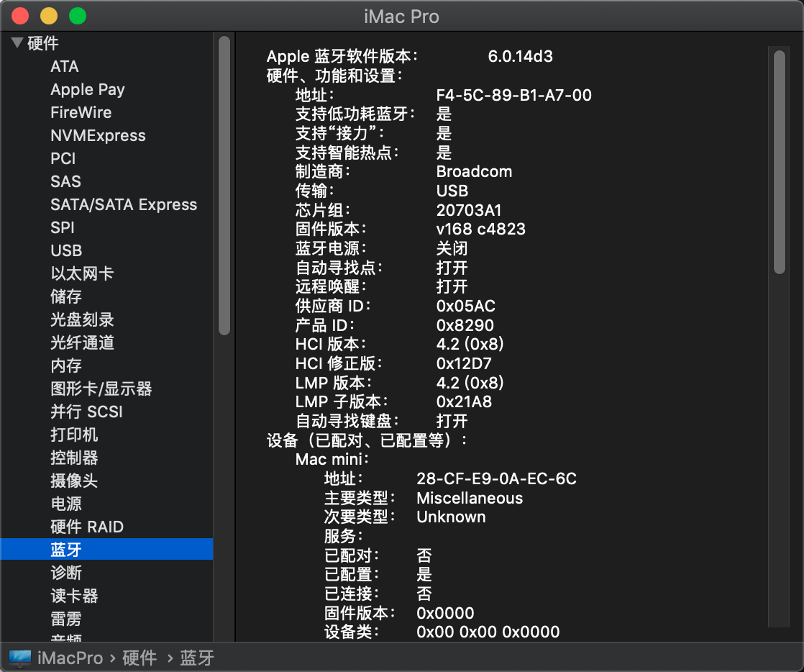Click the Mac mini 固件版本 value 0x0000
Image resolution: width=804 pixels, height=672 pixels.
[x=445, y=613]
